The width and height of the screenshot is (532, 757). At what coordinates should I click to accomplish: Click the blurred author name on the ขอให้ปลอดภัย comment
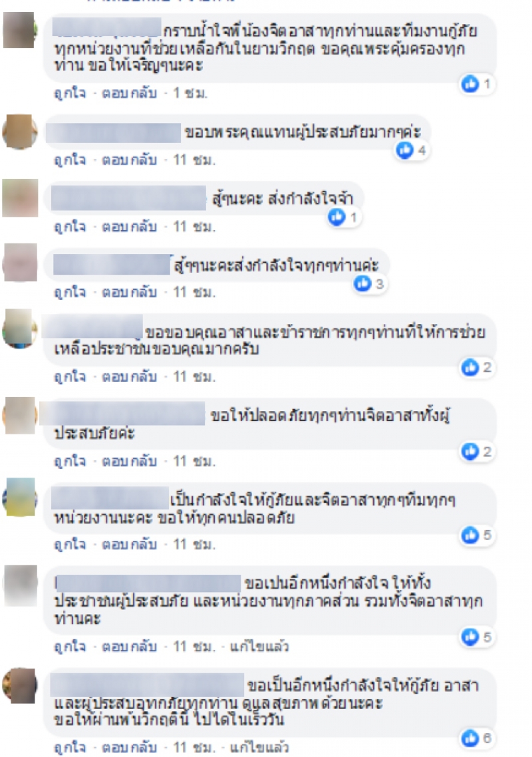(122, 414)
